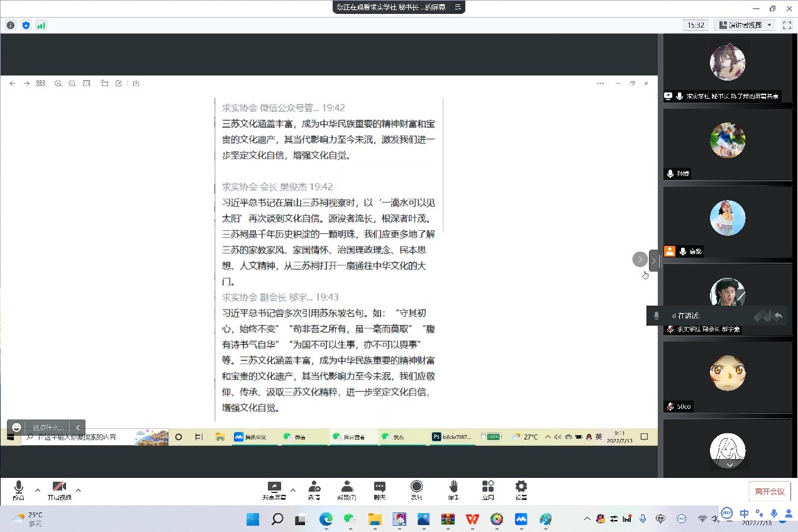Screen dimensions: 798x532
Task: Start recording the meeting
Action: [x=416, y=489]
